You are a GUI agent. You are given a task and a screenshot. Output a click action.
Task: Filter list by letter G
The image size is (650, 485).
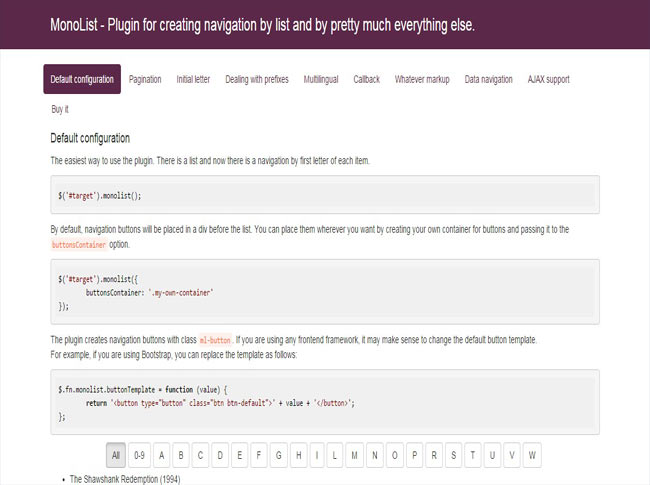[279, 455]
